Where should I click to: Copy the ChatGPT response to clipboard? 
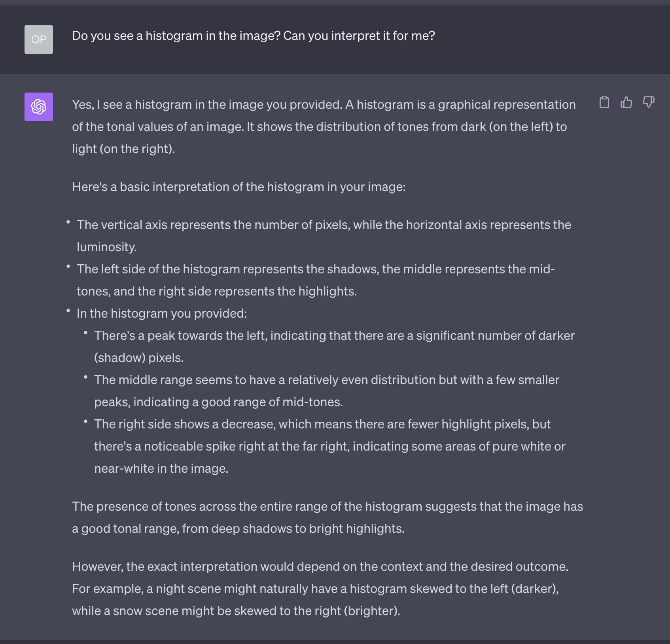(x=604, y=102)
